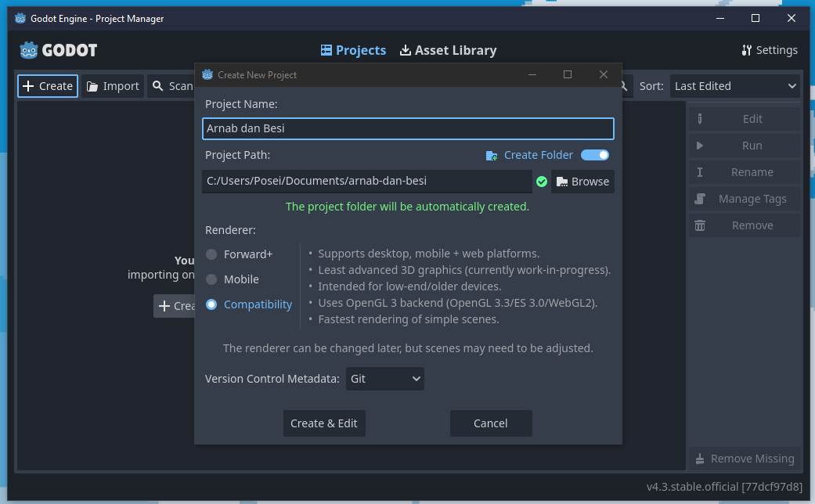Click the Create & Edit button
Screen dimensions: 815x504
point(324,423)
